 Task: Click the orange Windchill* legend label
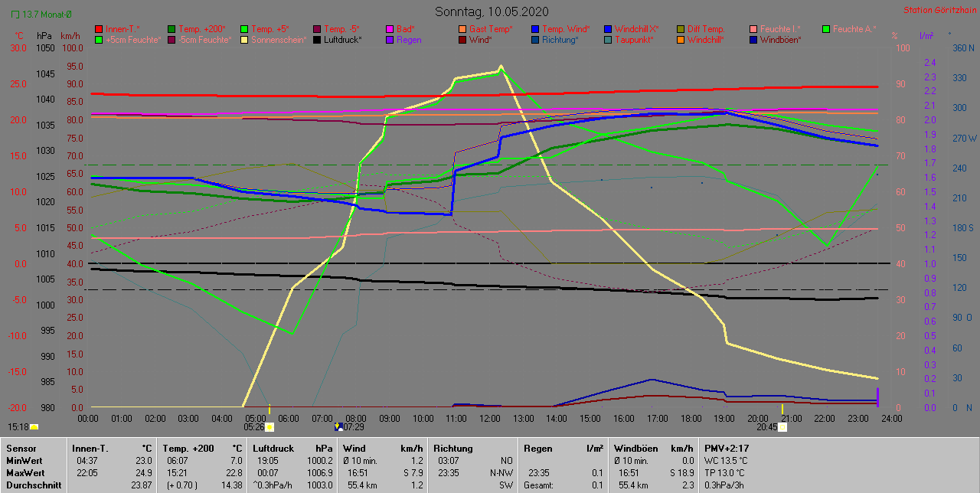(x=707, y=40)
